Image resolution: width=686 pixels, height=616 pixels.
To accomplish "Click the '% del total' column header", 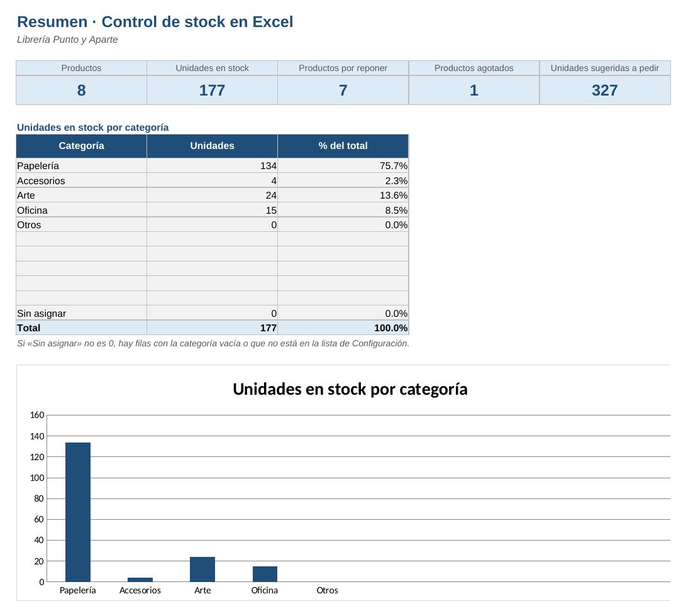I will 343,146.
